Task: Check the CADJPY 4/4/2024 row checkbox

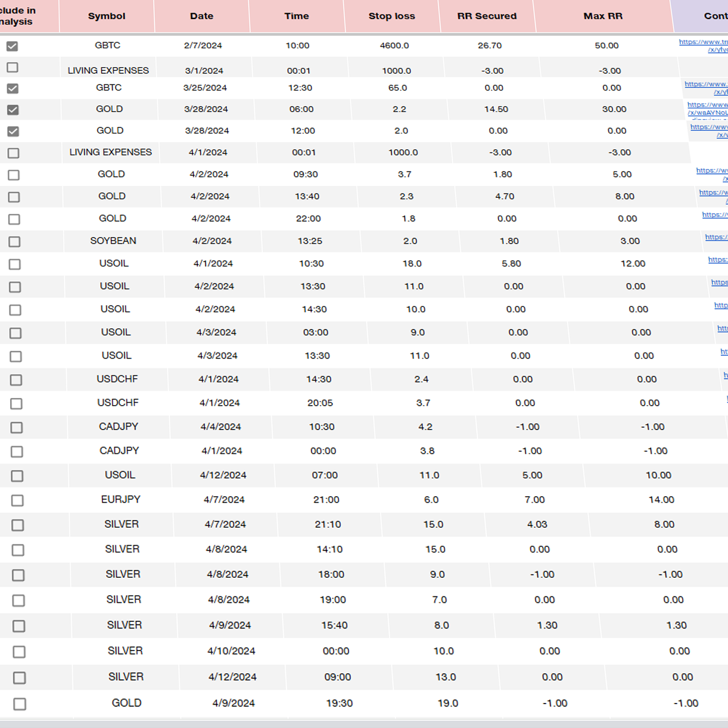Action: click(x=15, y=427)
